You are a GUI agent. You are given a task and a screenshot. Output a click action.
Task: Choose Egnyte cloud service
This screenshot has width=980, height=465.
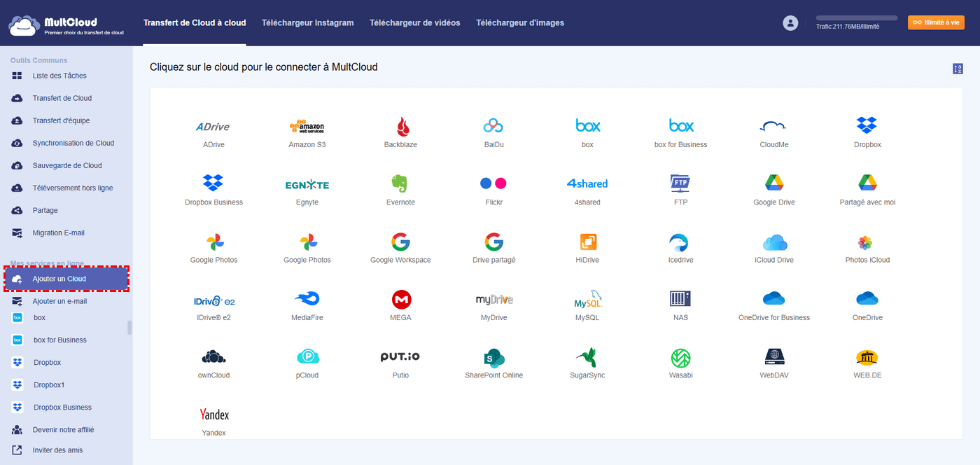[307, 184]
